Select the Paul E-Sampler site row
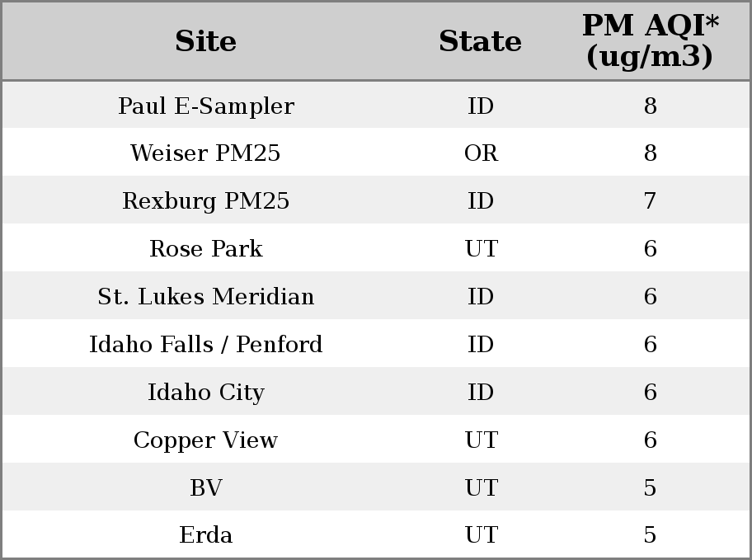 pos(376,105)
